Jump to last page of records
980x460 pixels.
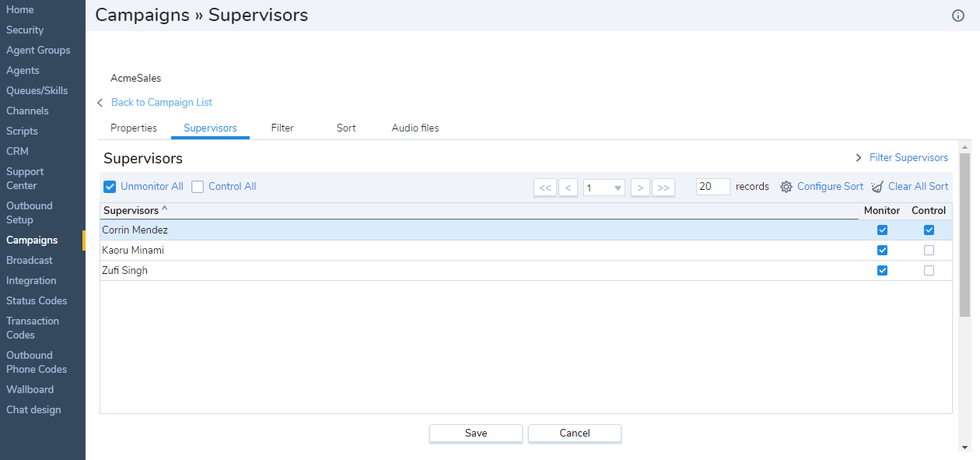663,188
